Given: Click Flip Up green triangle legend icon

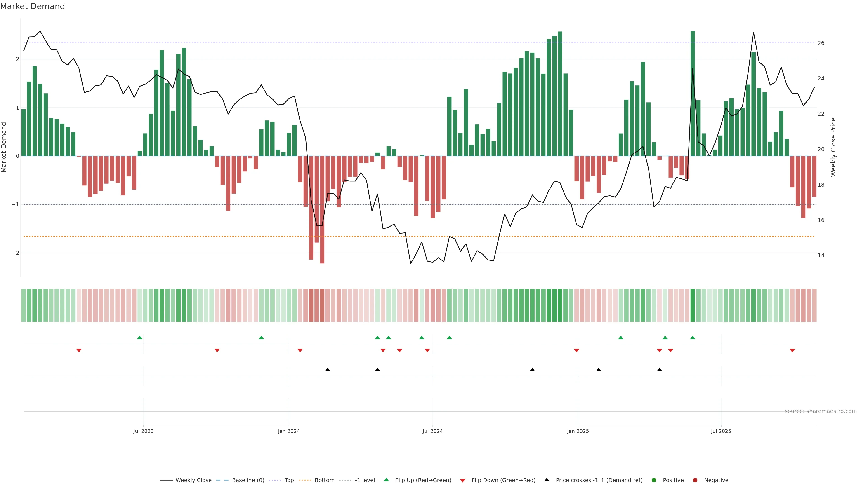Looking at the screenshot, I should [x=387, y=480].
